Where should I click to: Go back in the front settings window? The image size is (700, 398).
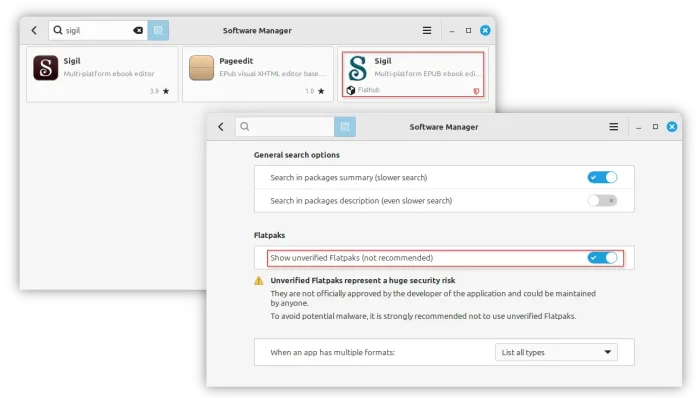221,127
